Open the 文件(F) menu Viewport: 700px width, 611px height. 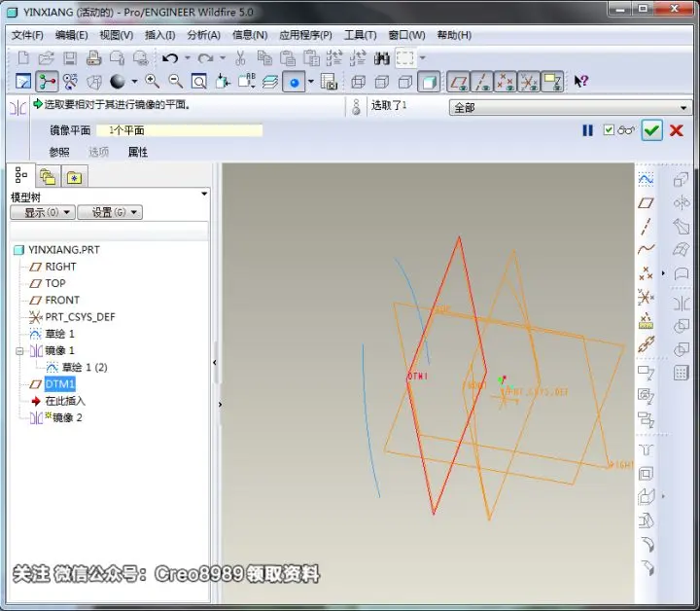point(27,35)
